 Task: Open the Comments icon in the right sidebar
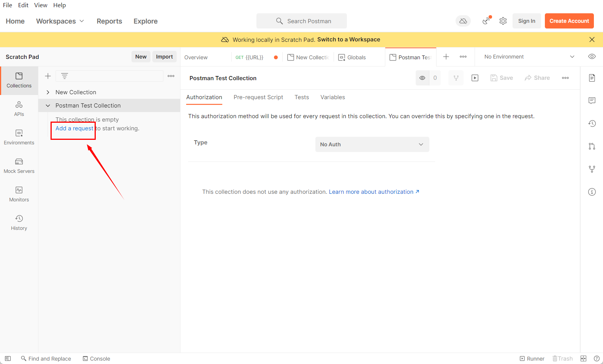[592, 101]
